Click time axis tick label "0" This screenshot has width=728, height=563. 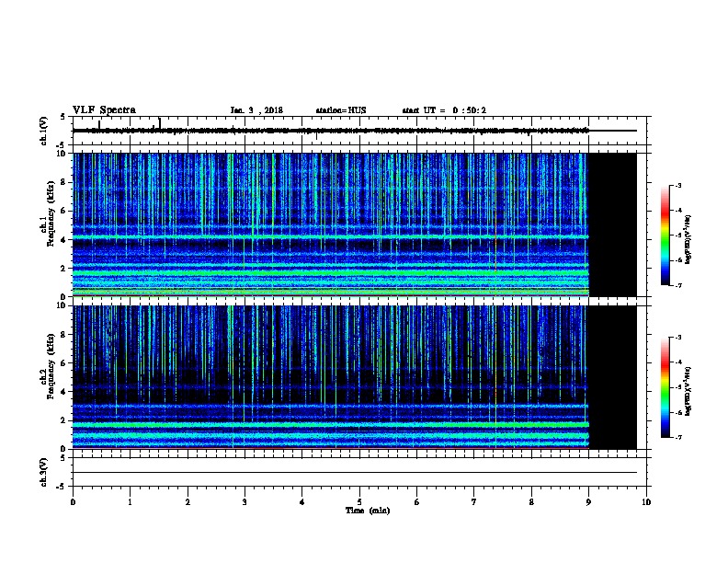pyautogui.click(x=73, y=501)
